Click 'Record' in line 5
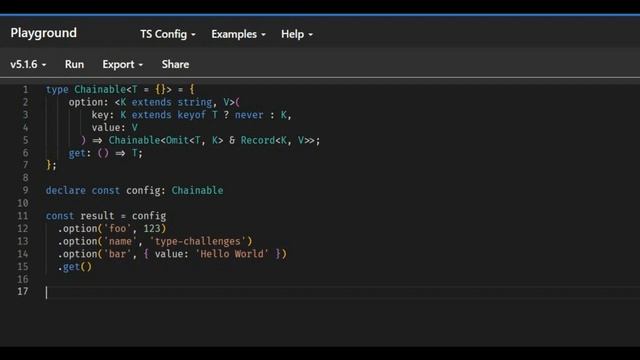 (x=258, y=140)
